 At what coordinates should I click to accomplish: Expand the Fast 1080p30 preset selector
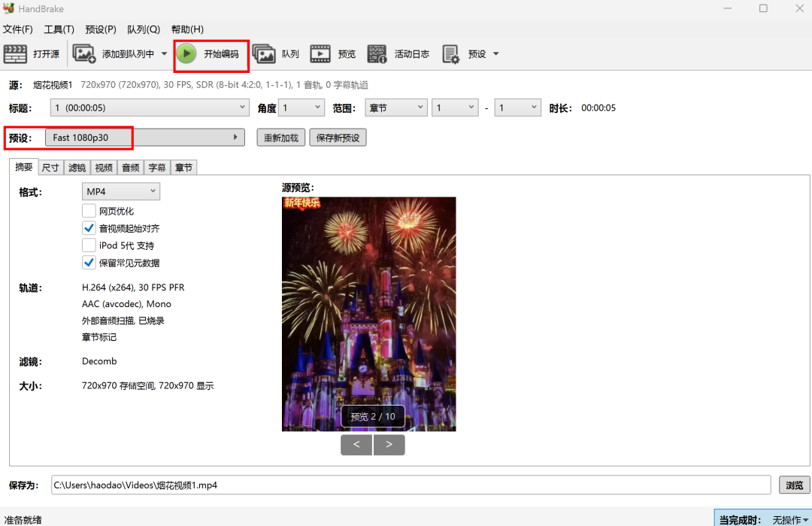click(144, 138)
